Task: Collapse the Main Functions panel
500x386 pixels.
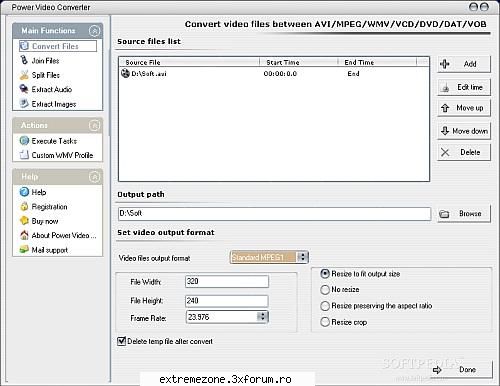Action: point(94,31)
